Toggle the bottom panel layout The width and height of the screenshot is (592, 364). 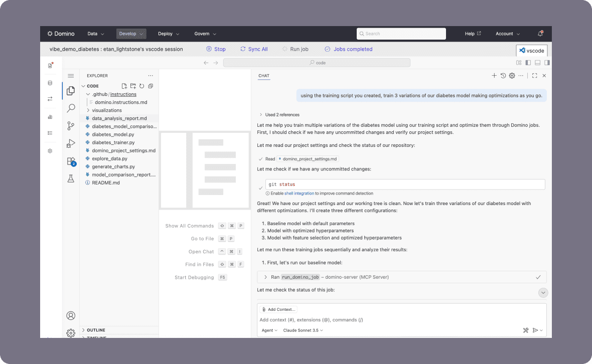pos(537,63)
